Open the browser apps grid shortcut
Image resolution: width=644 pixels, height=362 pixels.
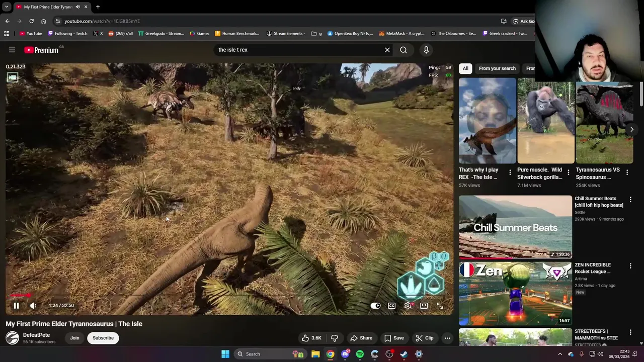[x=7, y=34]
